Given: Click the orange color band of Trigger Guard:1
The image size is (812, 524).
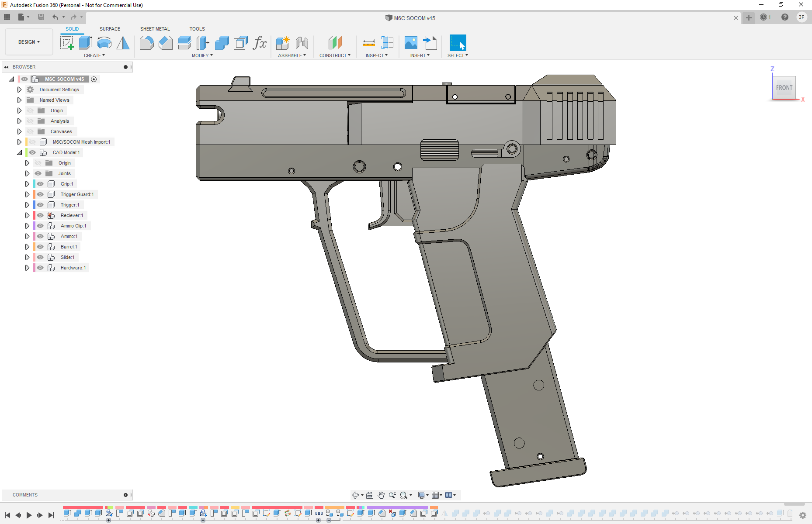Looking at the screenshot, I should coord(34,194).
